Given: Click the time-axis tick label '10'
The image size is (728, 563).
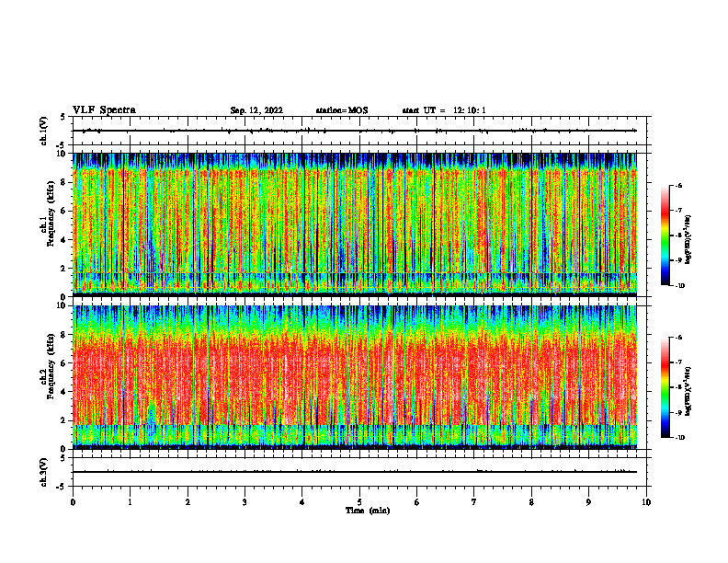Looking at the screenshot, I should pos(646,502).
